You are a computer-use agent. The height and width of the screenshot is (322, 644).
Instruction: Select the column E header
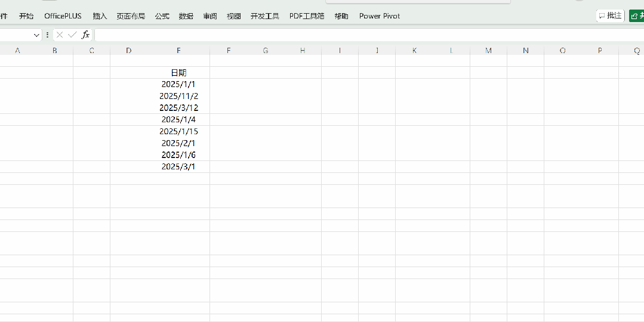pyautogui.click(x=178, y=51)
